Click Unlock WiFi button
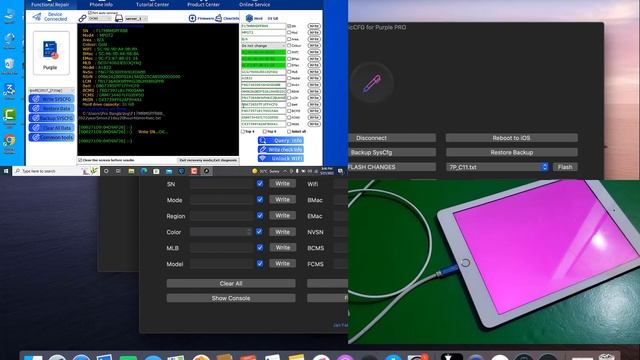 (281, 158)
